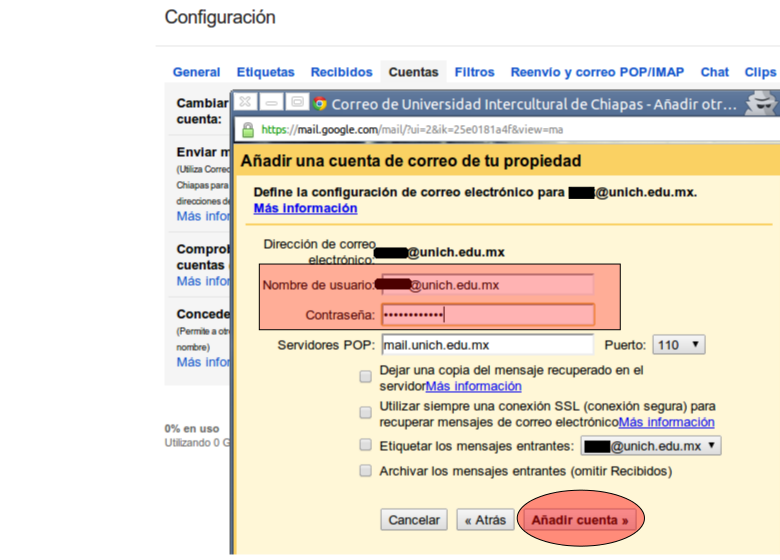The width and height of the screenshot is (780, 560).
Task: Minimize the Añadir cuenta popup window
Action: (x=271, y=102)
